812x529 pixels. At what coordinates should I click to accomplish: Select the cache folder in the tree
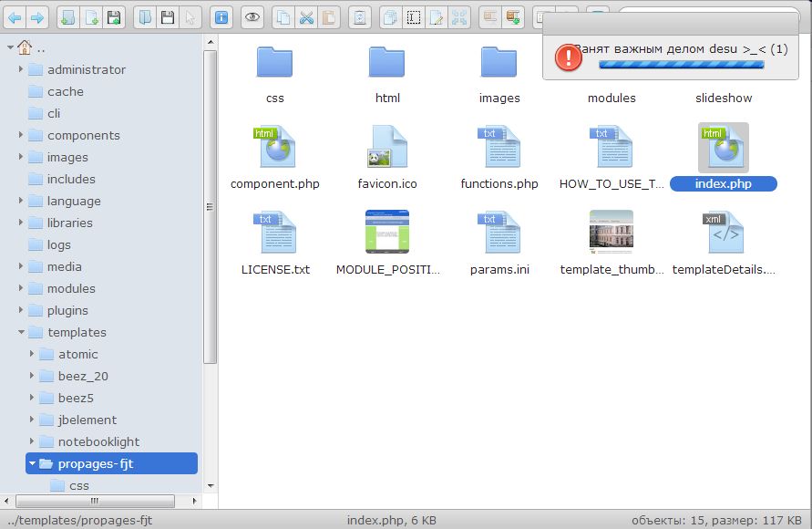point(56,92)
